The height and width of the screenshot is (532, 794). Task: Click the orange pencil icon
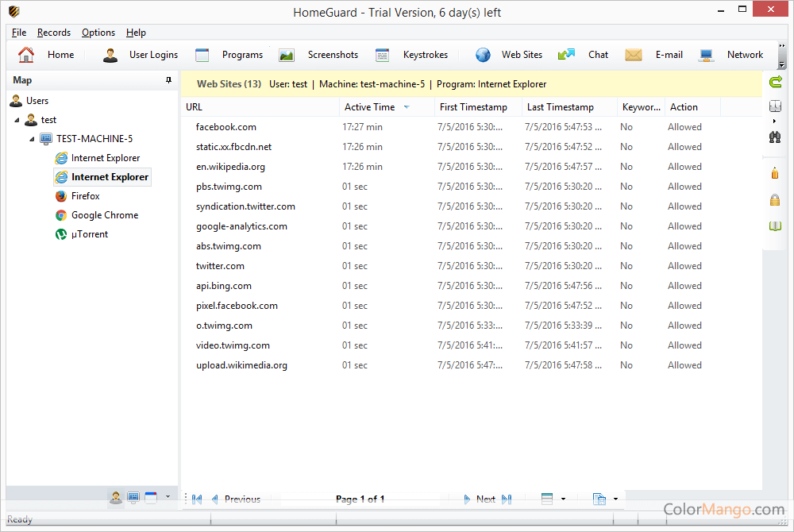tap(776, 172)
